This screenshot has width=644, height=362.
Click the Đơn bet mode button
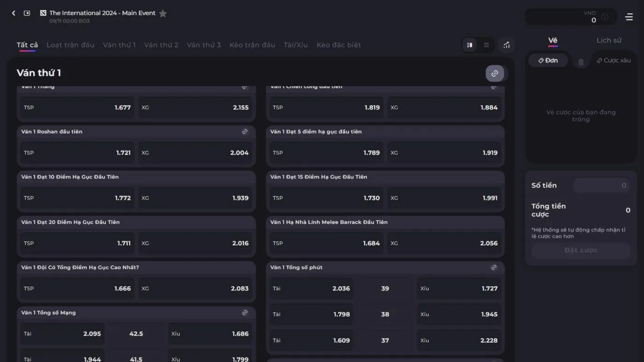click(548, 60)
